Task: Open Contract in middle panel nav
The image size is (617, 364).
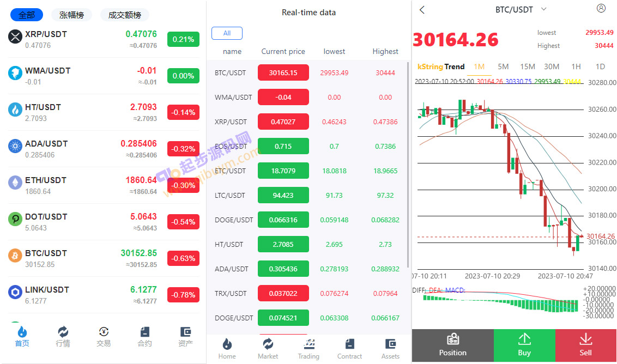Action: click(349, 348)
